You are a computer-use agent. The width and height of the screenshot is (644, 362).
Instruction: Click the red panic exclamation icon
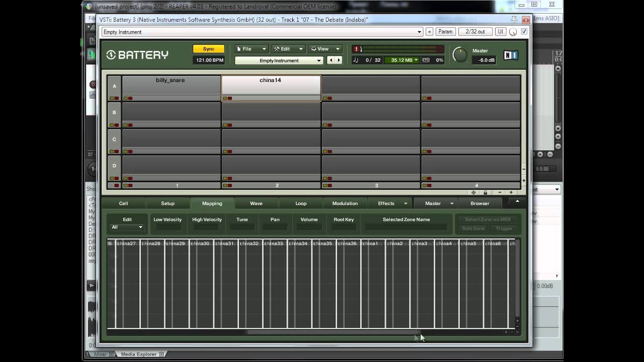(356, 49)
